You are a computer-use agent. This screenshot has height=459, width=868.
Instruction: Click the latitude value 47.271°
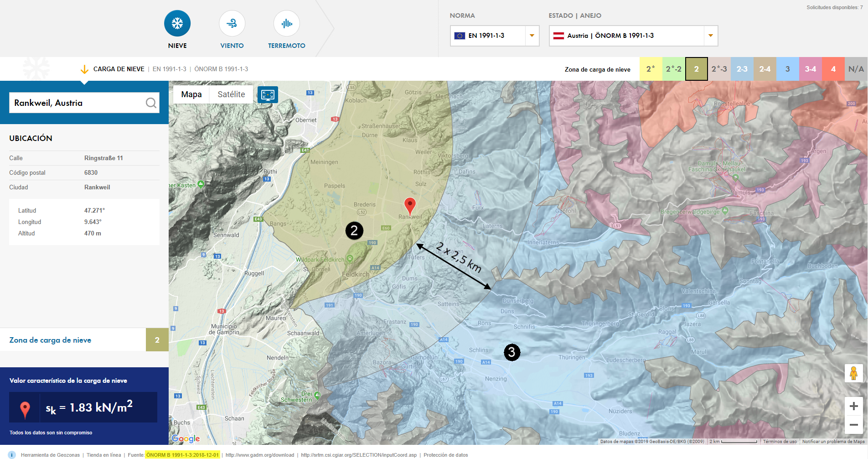(94, 210)
